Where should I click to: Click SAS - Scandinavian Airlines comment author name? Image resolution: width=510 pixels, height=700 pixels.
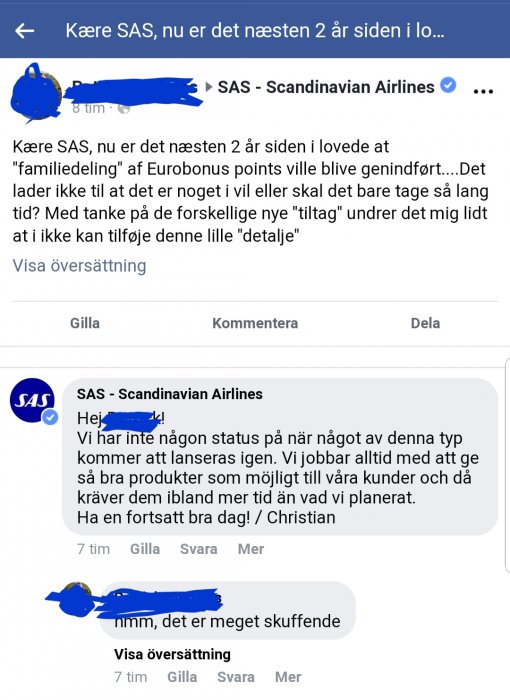pos(170,394)
